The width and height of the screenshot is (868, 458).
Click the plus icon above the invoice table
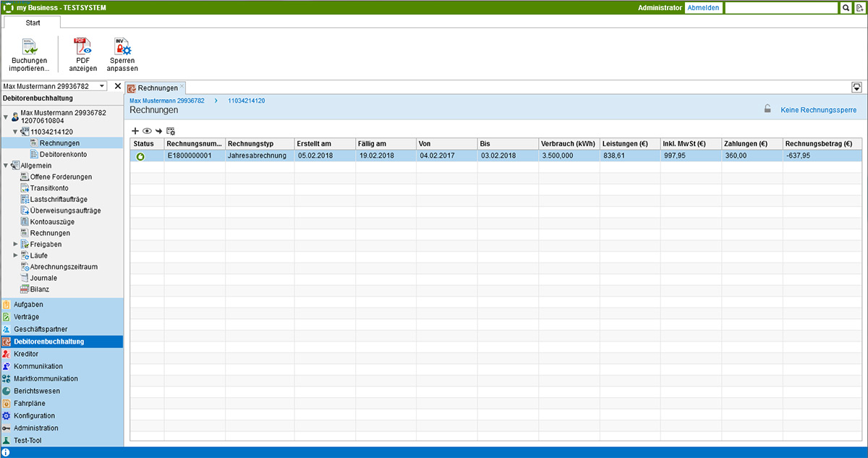tap(135, 131)
